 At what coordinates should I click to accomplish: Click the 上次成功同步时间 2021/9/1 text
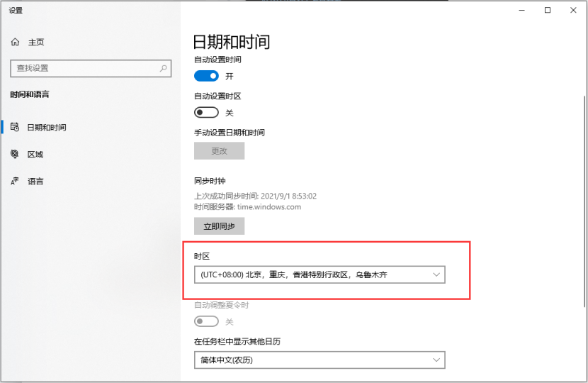(255, 196)
